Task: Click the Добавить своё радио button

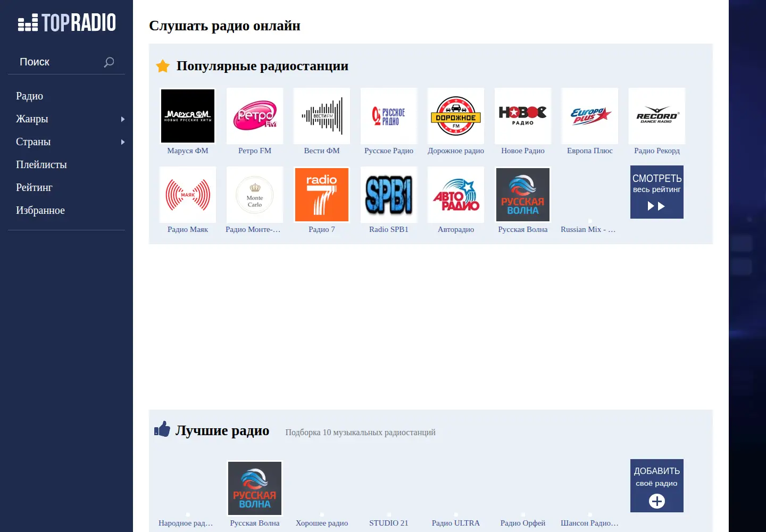Action: click(657, 486)
